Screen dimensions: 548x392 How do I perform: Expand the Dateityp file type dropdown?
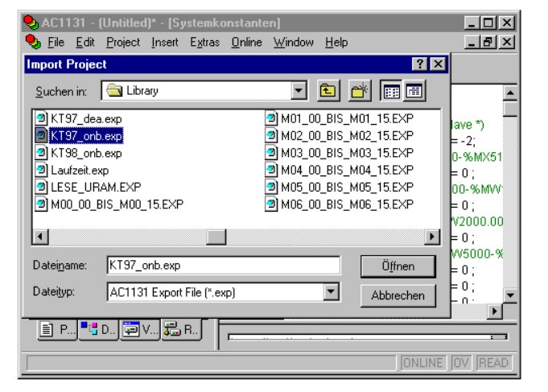(x=331, y=292)
